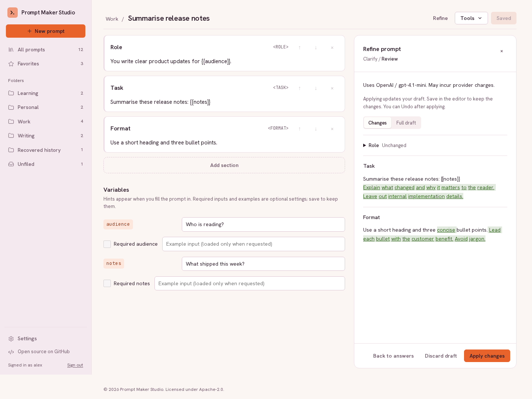This screenshot has height=399, width=532.
Task: Apply changes to the draft
Action: (x=487, y=356)
